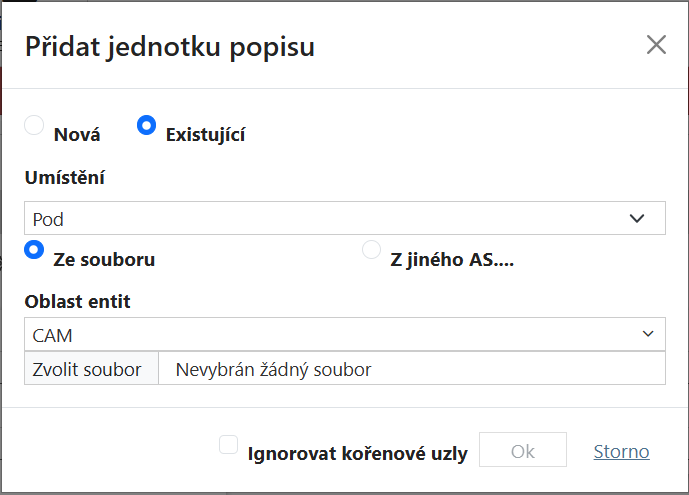
Task: Select the Existující radio button
Action: click(146, 125)
